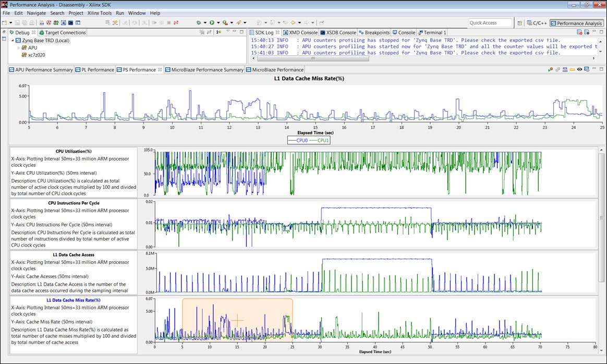Click the CPU0 legend entry
The width and height of the screenshot is (607, 364).
point(298,141)
